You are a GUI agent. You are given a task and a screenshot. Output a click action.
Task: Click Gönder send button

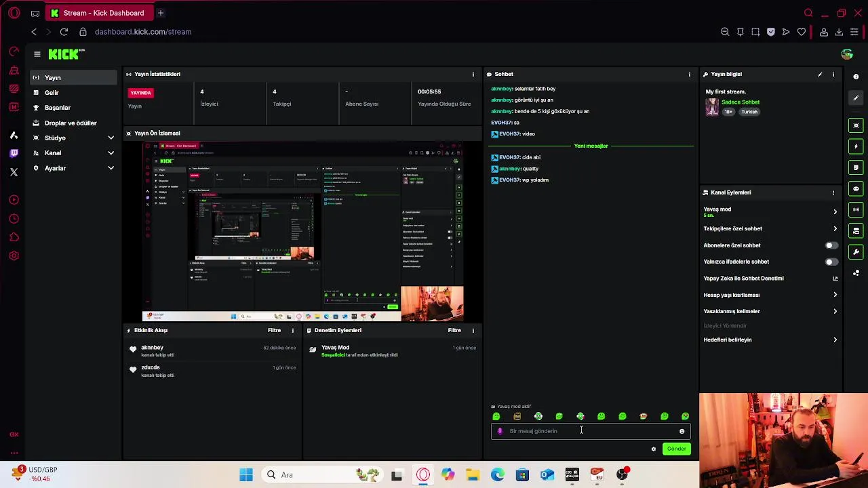click(676, 449)
